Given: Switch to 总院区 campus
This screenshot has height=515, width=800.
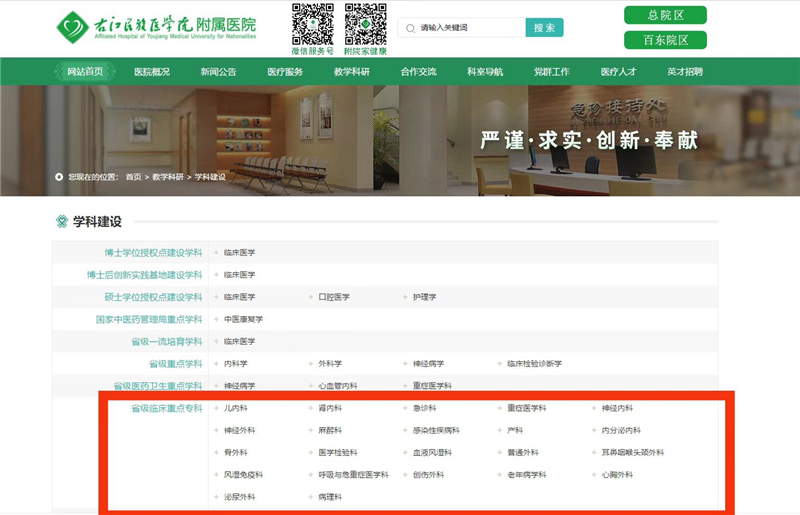Looking at the screenshot, I should point(665,15).
